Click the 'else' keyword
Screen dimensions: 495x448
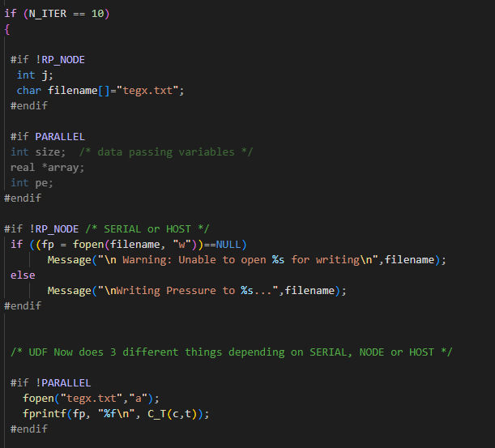tap(23, 275)
